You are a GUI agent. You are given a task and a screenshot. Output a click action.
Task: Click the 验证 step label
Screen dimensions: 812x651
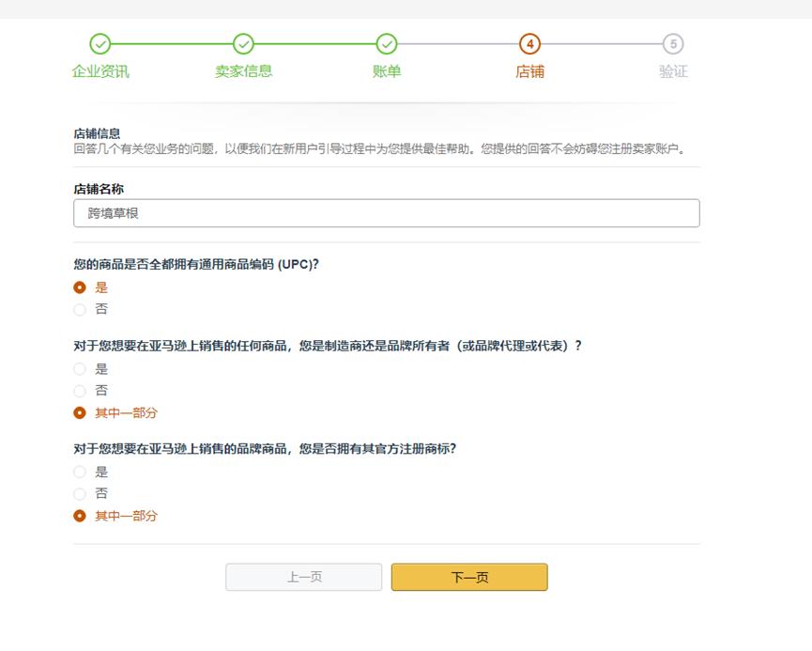tap(674, 68)
